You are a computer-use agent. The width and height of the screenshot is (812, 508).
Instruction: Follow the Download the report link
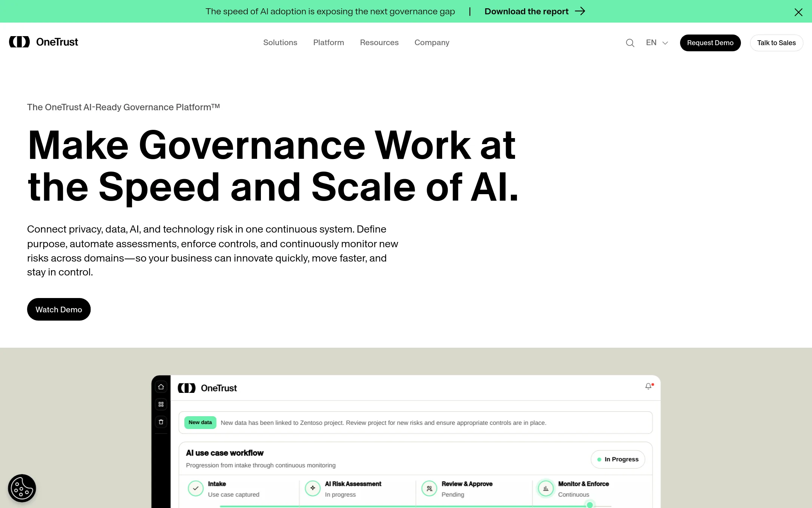click(526, 11)
